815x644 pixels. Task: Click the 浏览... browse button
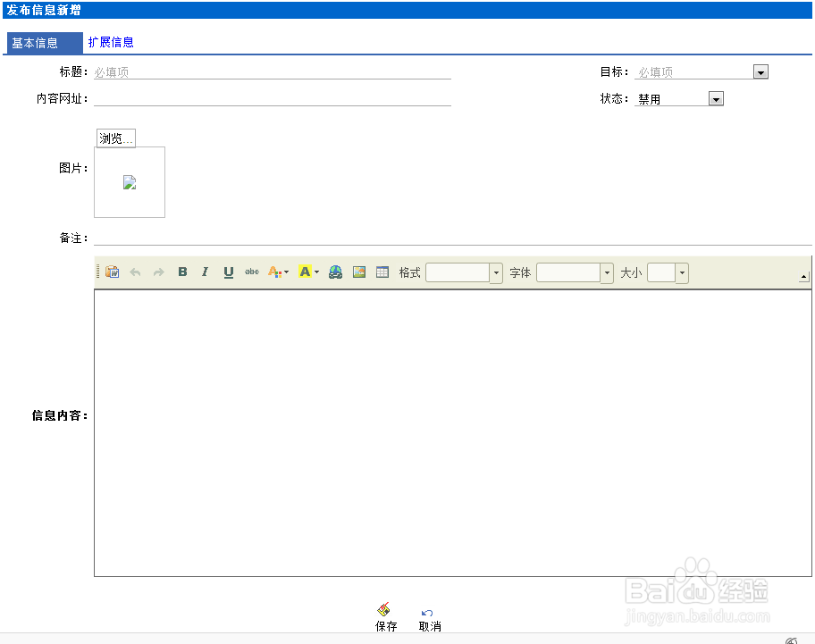(x=116, y=138)
